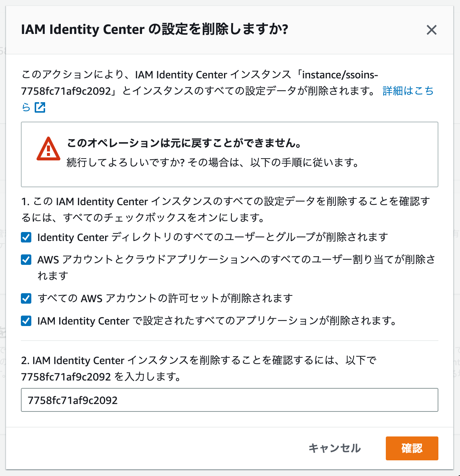Uncheck the ユーザー割り当てが削除されます checkbox

pyautogui.click(x=26, y=260)
